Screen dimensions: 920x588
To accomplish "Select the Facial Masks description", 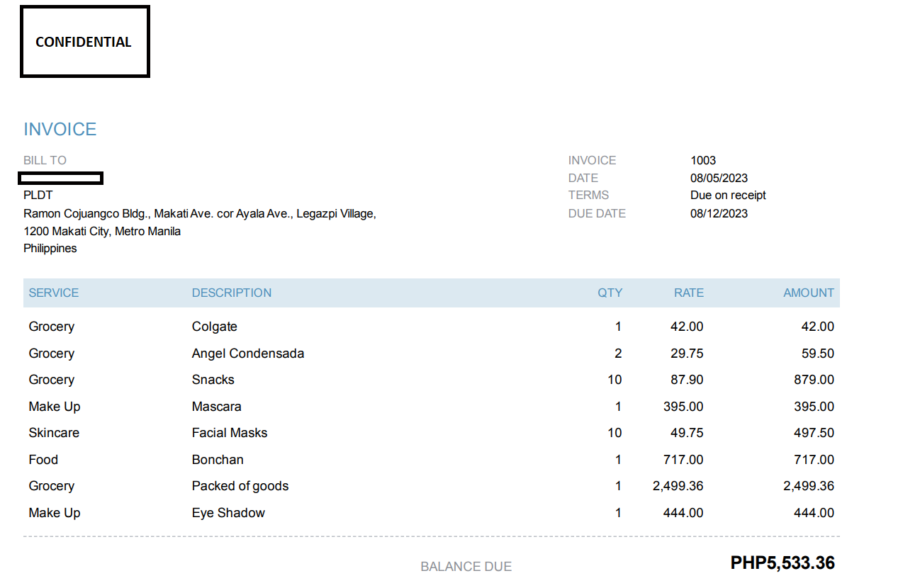I will pyautogui.click(x=230, y=433).
